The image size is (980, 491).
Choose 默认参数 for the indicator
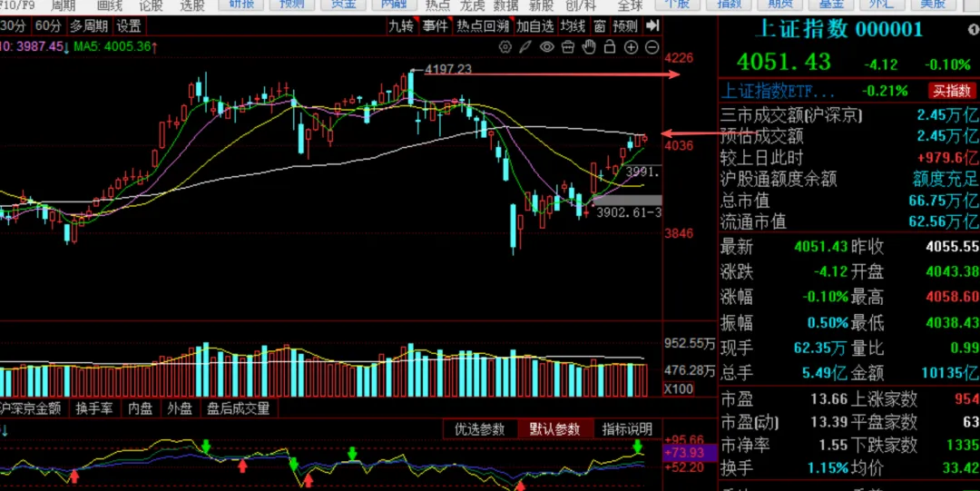point(554,429)
